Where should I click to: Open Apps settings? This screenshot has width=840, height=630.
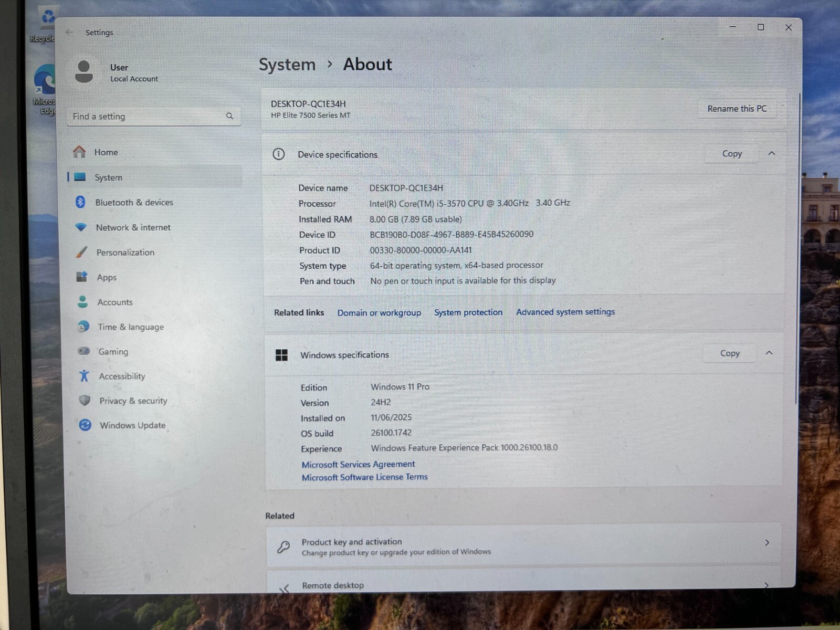156,277
